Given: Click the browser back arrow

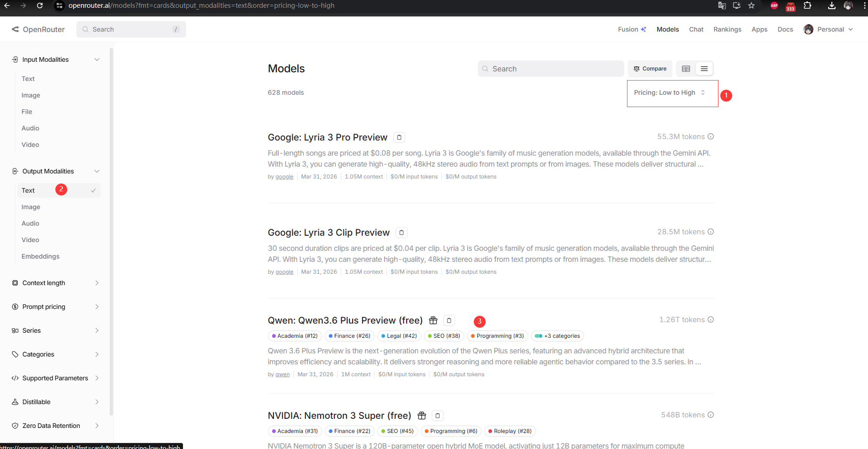Looking at the screenshot, I should coord(7,5).
